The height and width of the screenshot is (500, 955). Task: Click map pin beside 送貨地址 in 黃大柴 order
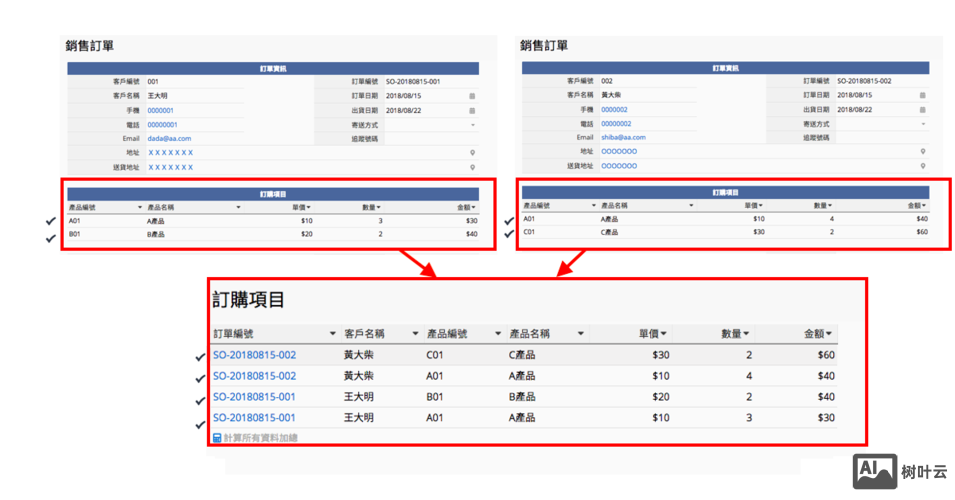[923, 166]
